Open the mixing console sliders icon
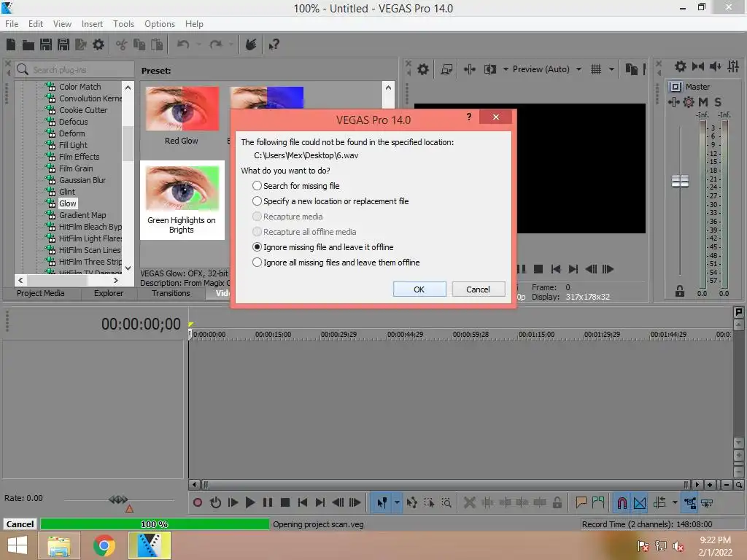 (x=733, y=66)
